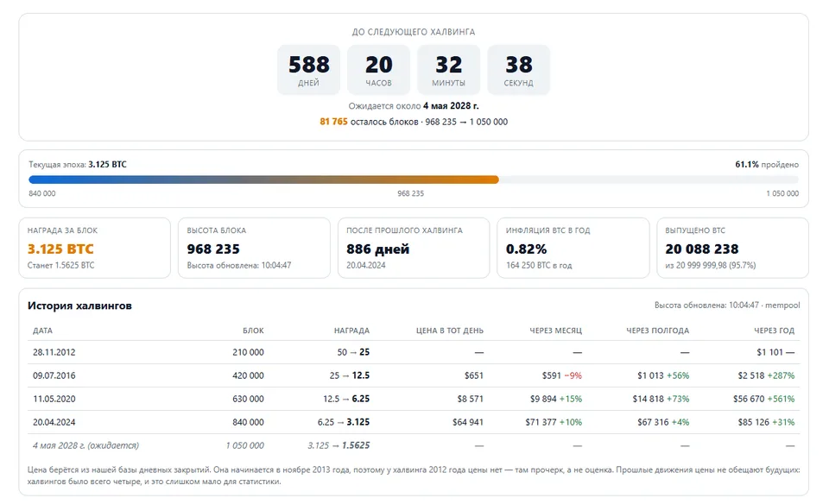This screenshot has height=504, width=829.
Task: Select the "09.07.2016" date cell
Action: click(54, 375)
